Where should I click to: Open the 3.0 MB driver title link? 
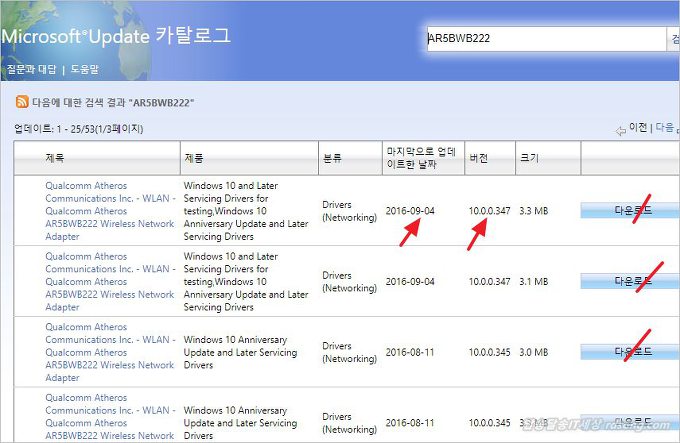tap(110, 352)
